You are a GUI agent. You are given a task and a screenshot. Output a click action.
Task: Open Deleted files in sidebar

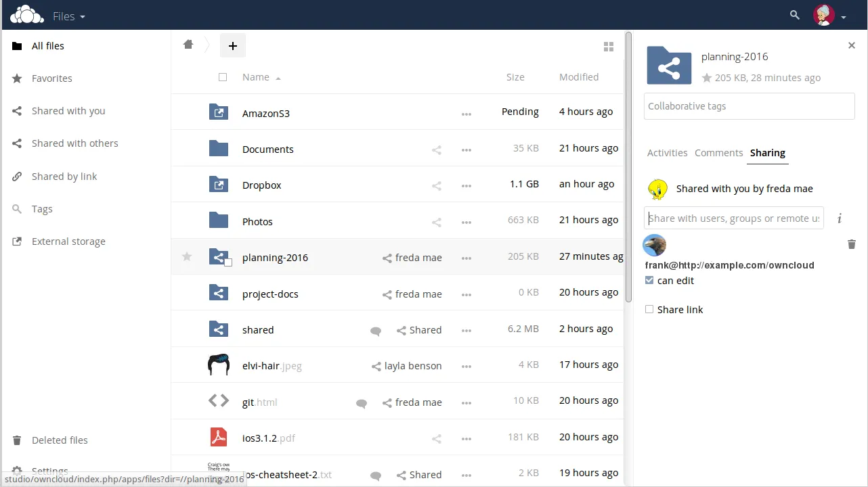click(x=60, y=440)
